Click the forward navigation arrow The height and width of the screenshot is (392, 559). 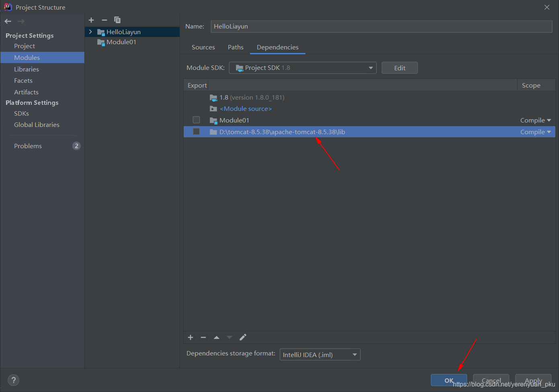pos(21,21)
